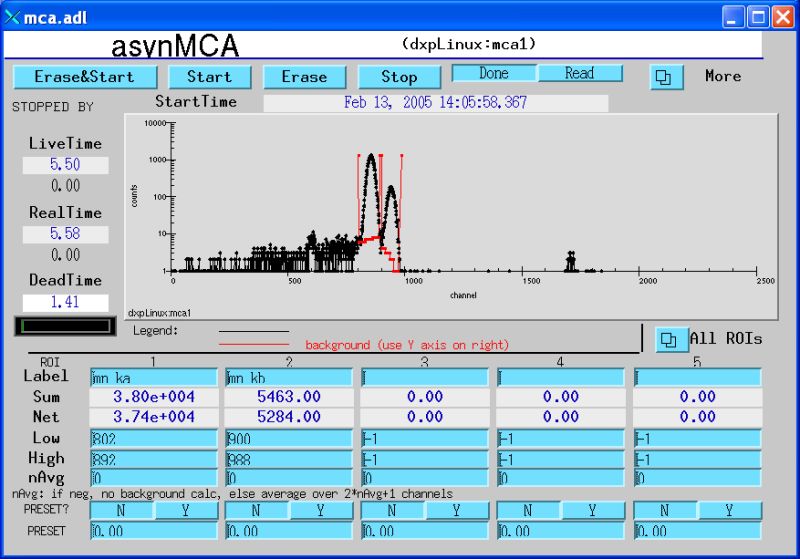The height and width of the screenshot is (559, 800).
Task: Edit ROI 4 PRESET value field
Action: tap(561, 531)
